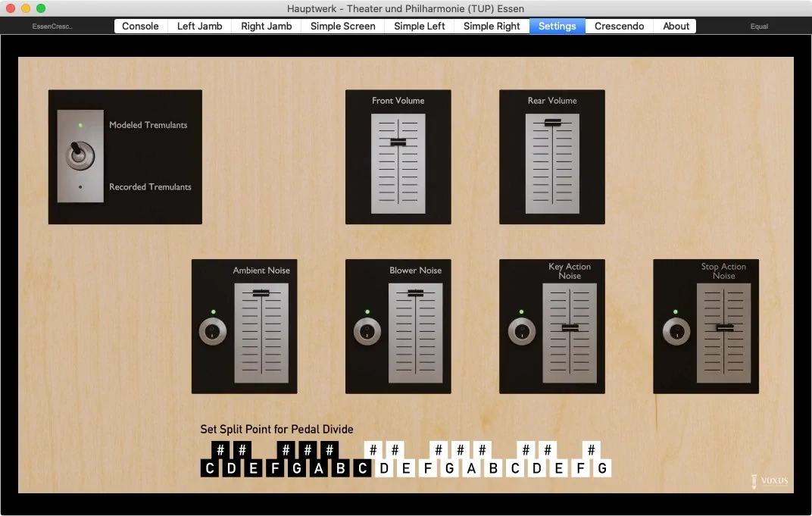Toggle the Blower Noise on/off knob

[367, 332]
